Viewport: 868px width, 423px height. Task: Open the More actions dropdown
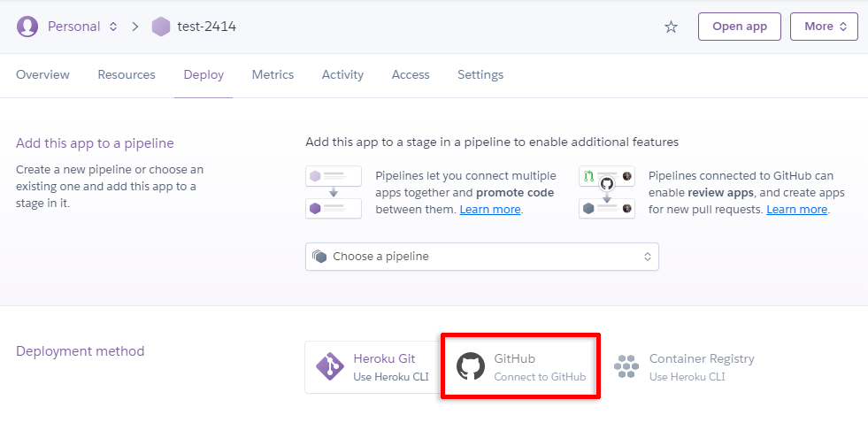point(824,27)
